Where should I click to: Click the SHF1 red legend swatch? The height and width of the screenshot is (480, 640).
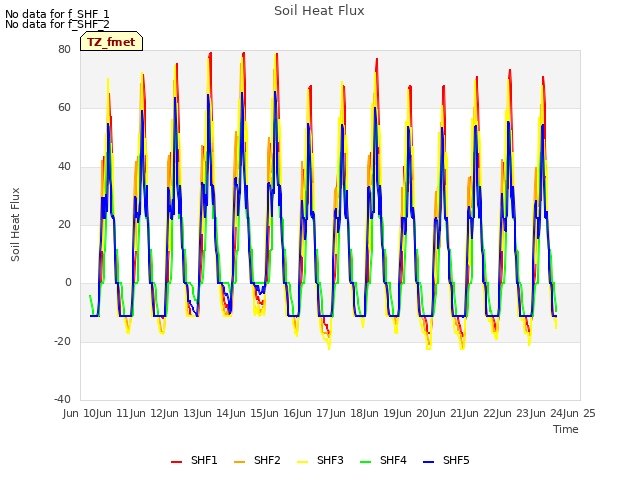click(176, 462)
